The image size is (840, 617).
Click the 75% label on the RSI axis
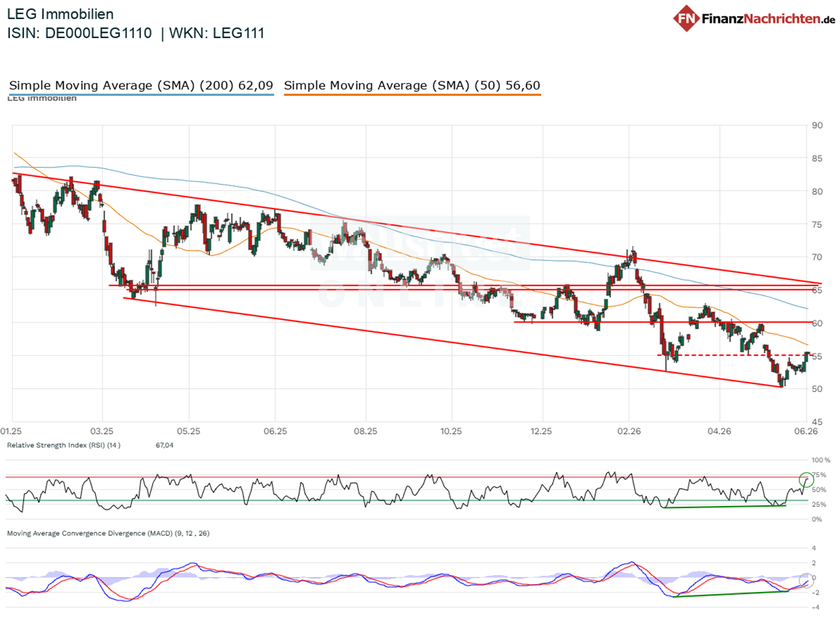pos(819,475)
